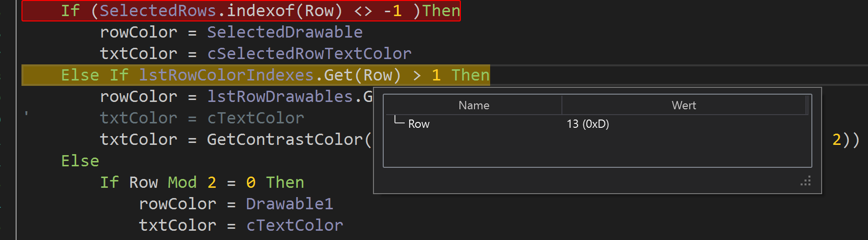The height and width of the screenshot is (240, 868).
Task: Click the empty area of the watch list
Action: point(597,149)
